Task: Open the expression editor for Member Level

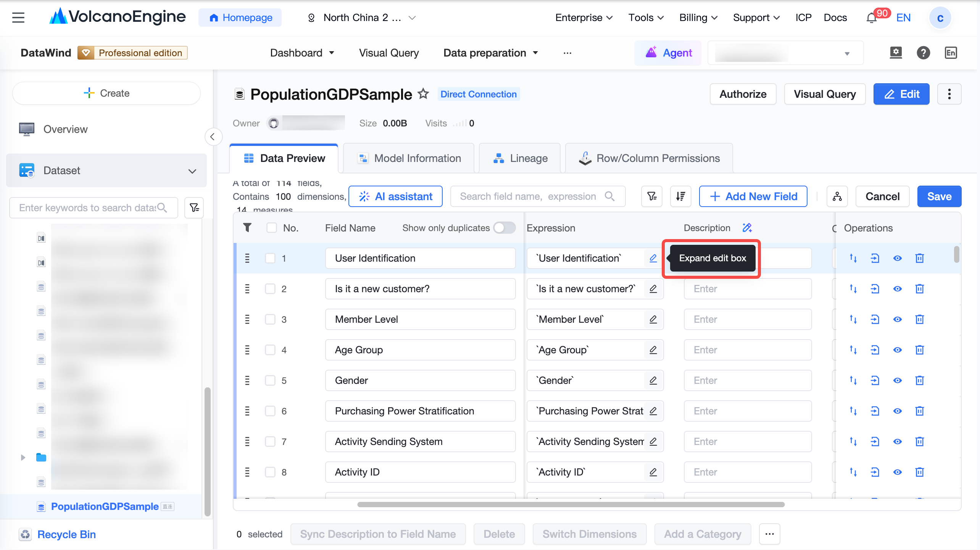Action: click(653, 319)
